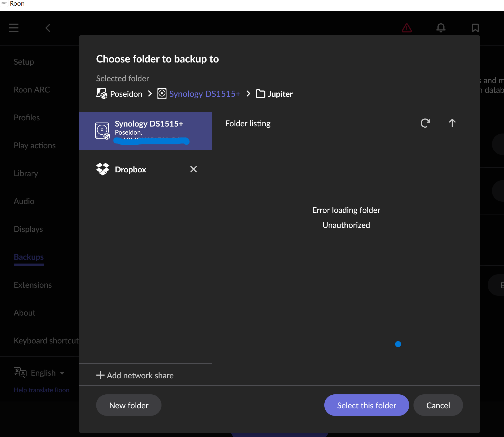Click the Unauthorized error message

tap(346, 225)
